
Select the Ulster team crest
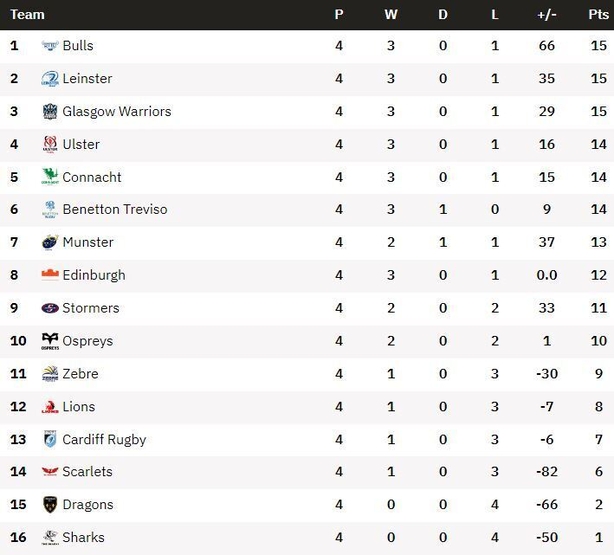[x=50, y=145]
